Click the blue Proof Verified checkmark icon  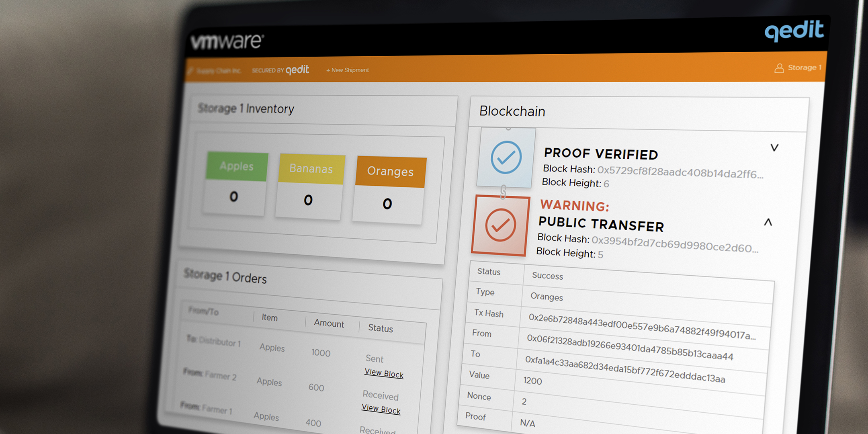coord(506,157)
